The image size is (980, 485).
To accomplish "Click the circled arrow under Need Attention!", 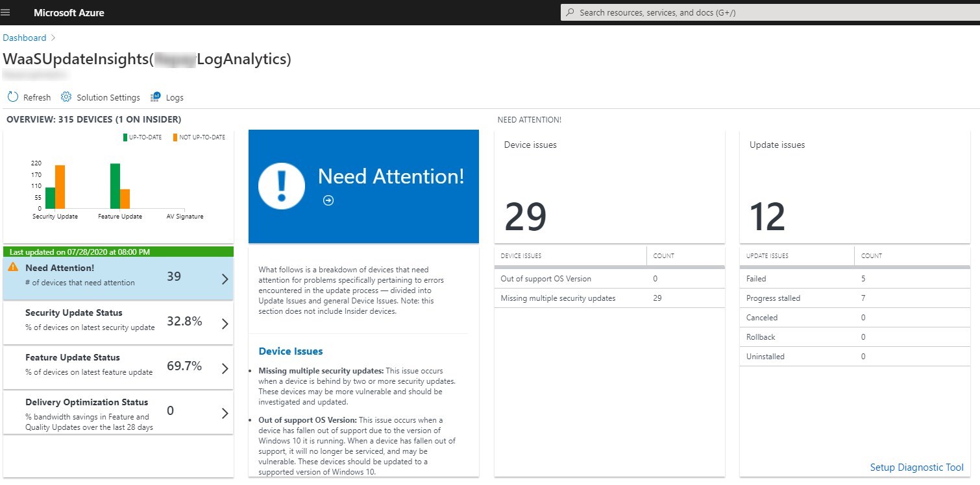I will click(328, 200).
